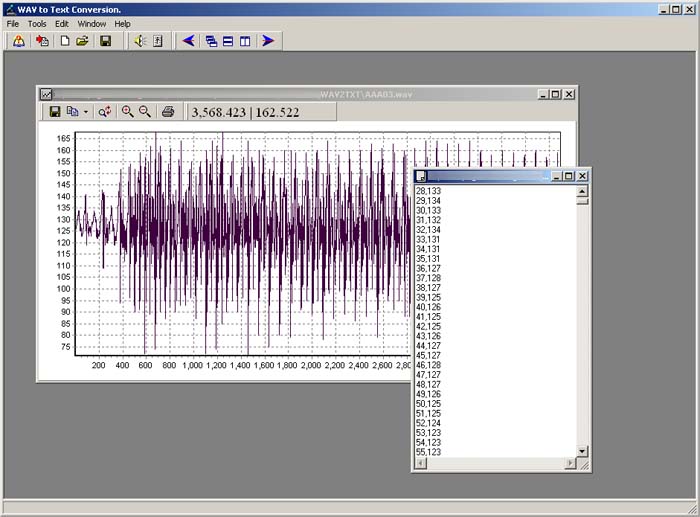Image resolution: width=700 pixels, height=517 pixels.
Task: Go to next window with right arrow
Action: pos(268,41)
